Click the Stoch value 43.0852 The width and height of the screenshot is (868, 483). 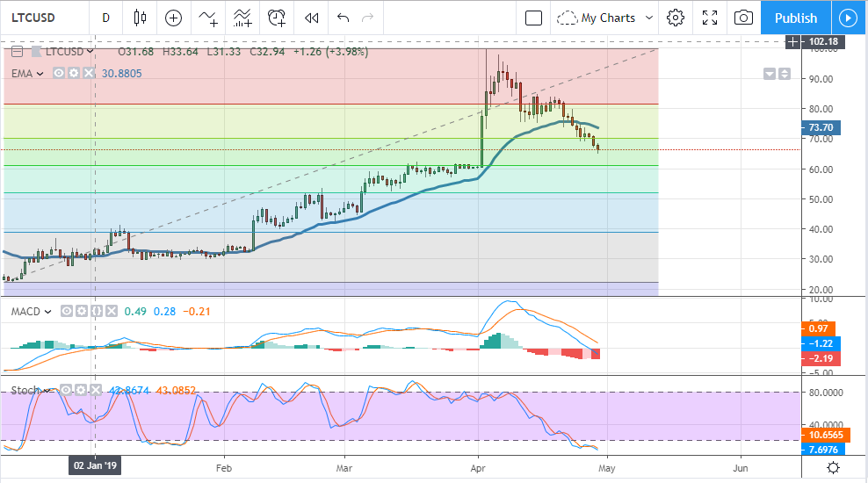tap(176, 390)
